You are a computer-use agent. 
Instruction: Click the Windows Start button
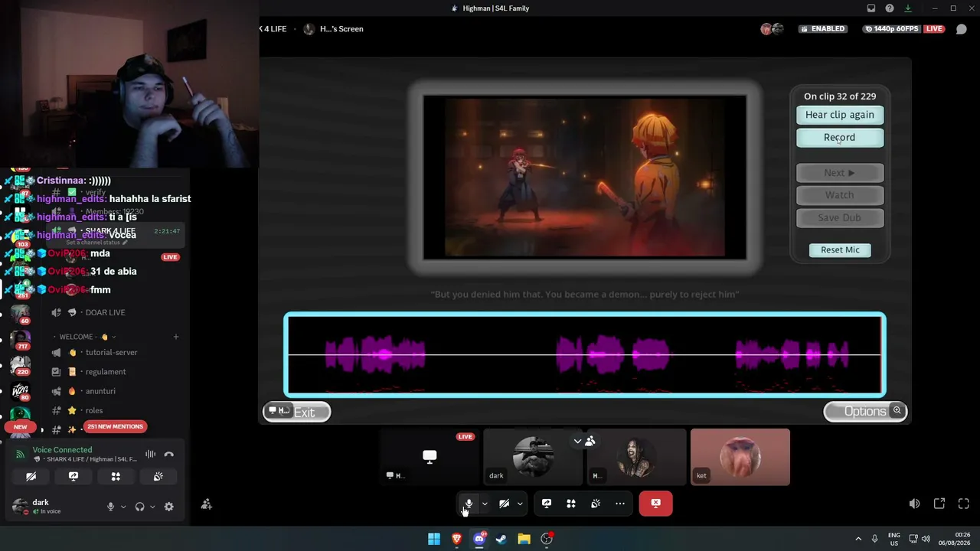click(x=434, y=539)
